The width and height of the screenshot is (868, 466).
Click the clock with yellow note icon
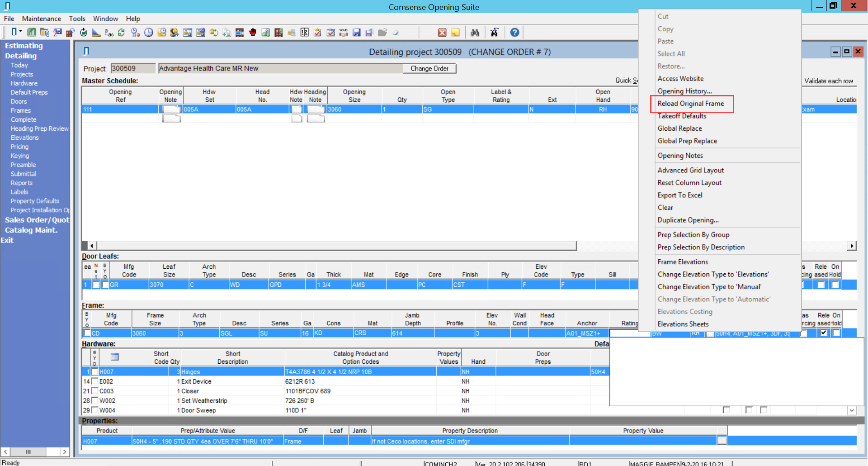point(161,32)
